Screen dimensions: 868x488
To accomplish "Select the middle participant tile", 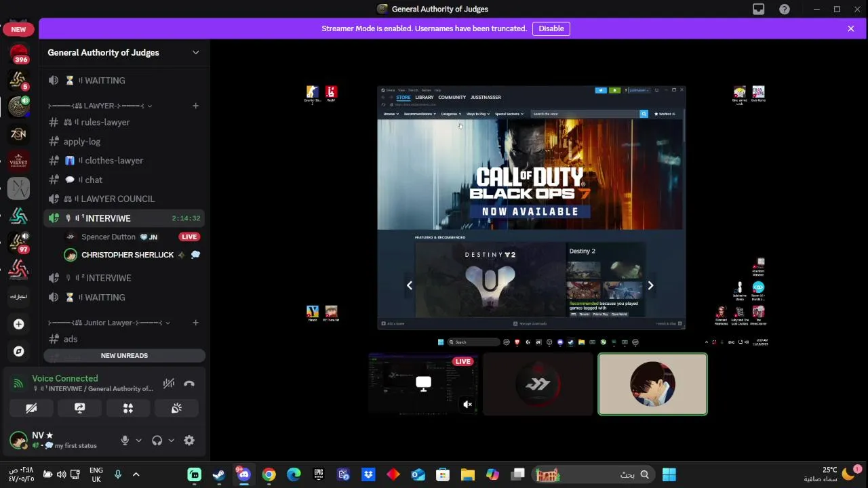I will pos(538,384).
